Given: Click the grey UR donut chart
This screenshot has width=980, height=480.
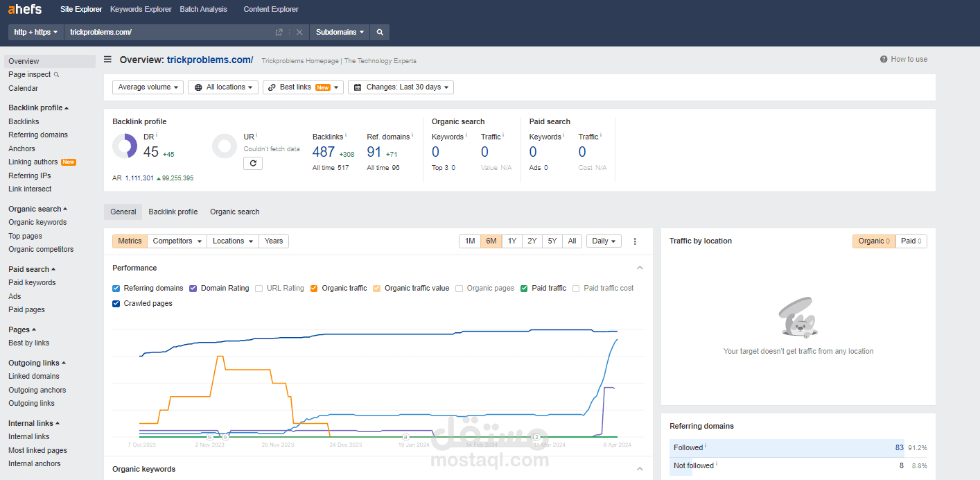Looking at the screenshot, I should pos(225,146).
